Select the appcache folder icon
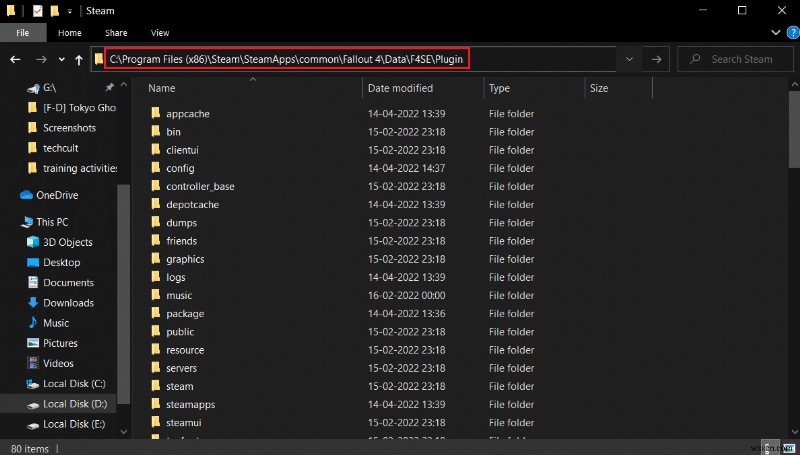This screenshot has width=800, height=455. pos(156,113)
